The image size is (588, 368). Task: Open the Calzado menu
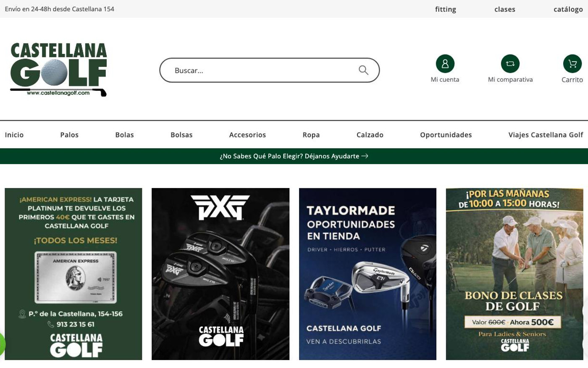click(370, 135)
